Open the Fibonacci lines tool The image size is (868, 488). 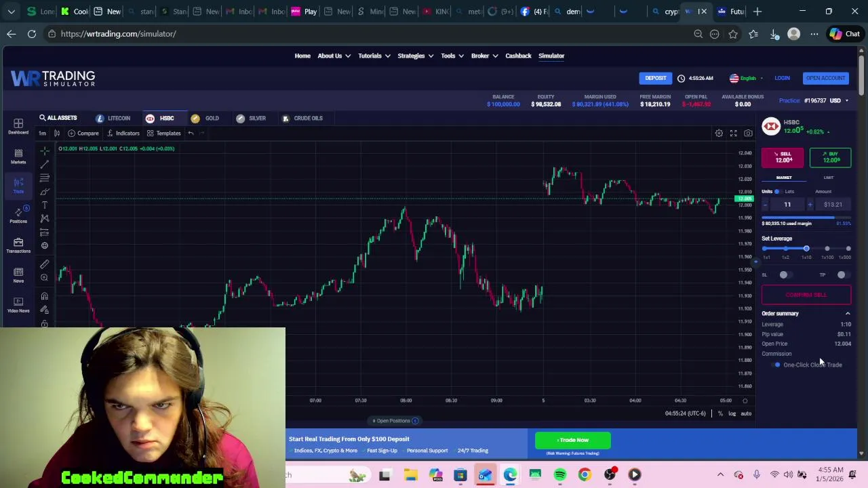point(45,178)
